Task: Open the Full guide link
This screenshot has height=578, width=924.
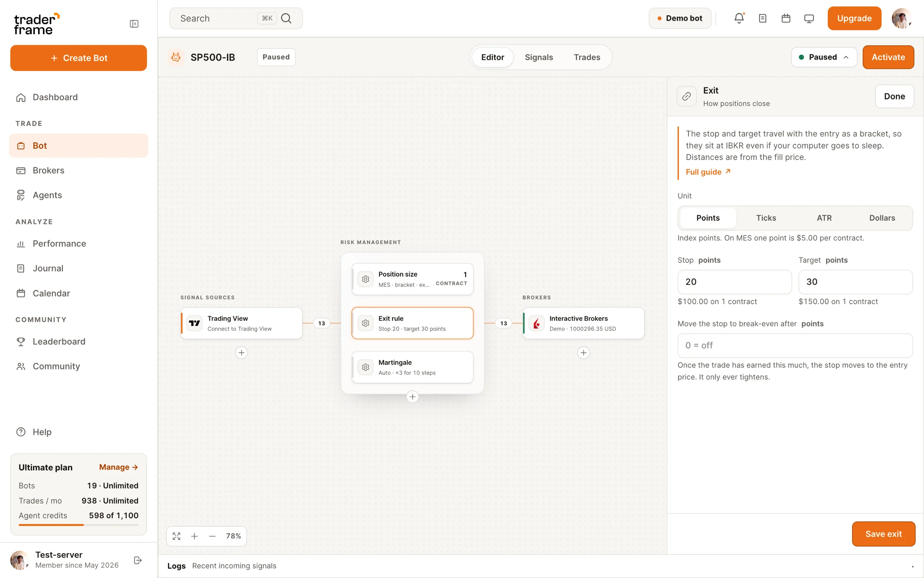Action: click(x=708, y=172)
